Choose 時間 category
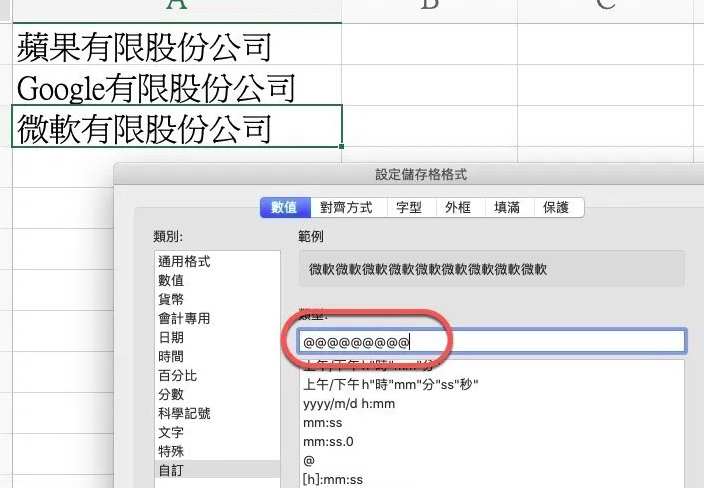704x488 pixels. tap(217, 356)
